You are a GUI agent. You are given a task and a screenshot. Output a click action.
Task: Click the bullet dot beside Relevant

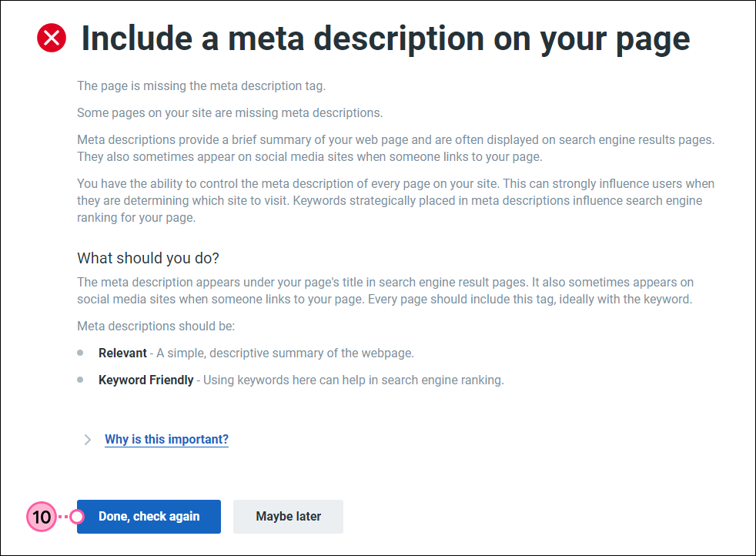[80, 353]
